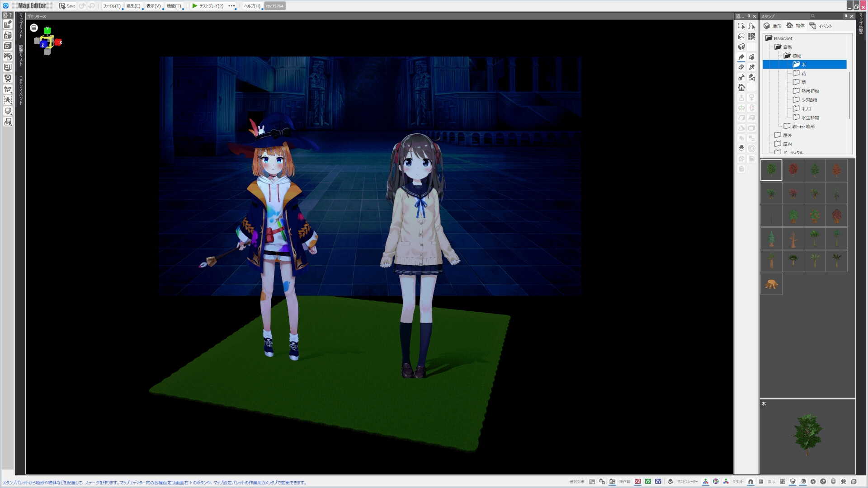Screen dimensions: 868x488
Task: Open the 表示(V) menu
Action: click(x=153, y=6)
